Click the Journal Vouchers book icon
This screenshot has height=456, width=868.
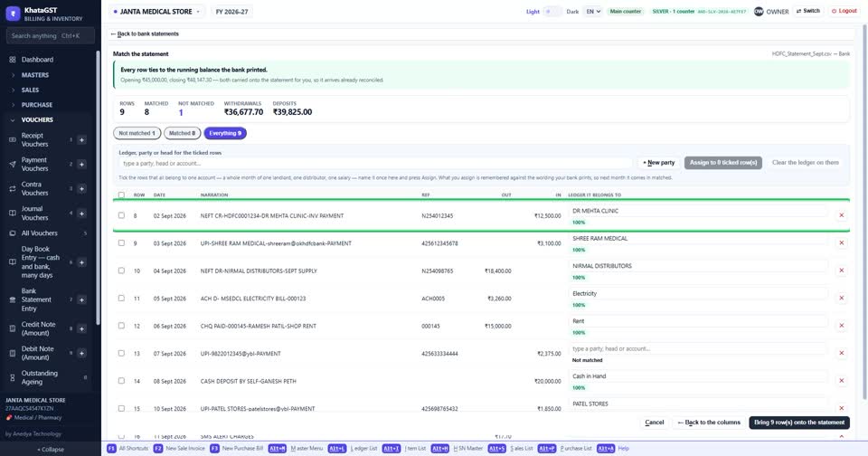click(x=12, y=214)
